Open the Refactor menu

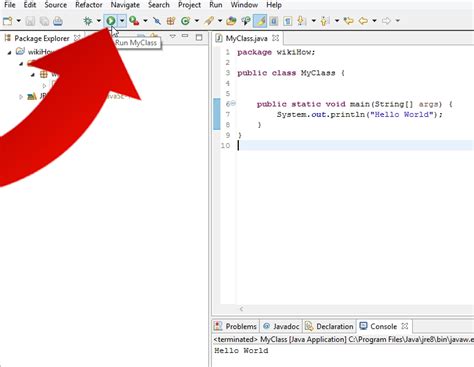pos(89,5)
